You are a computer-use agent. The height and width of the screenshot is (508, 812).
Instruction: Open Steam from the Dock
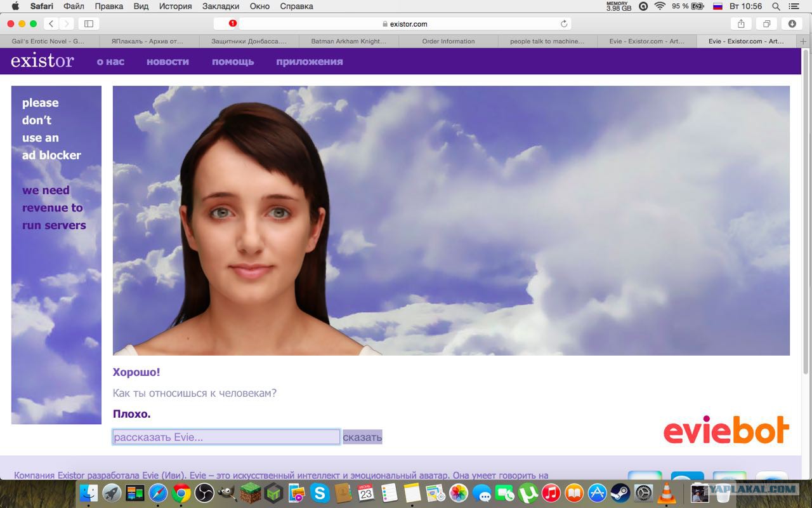620,493
